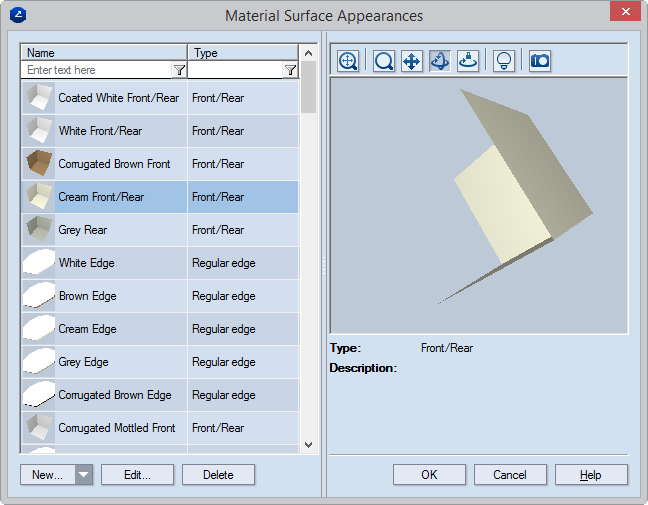Select the White Front/Rear name
The width and height of the screenshot is (648, 505).
(100, 131)
